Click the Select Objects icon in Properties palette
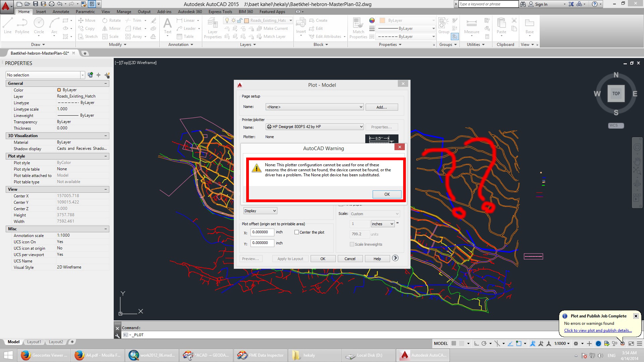This screenshot has height=362, width=644. pyautogui.click(x=99, y=75)
